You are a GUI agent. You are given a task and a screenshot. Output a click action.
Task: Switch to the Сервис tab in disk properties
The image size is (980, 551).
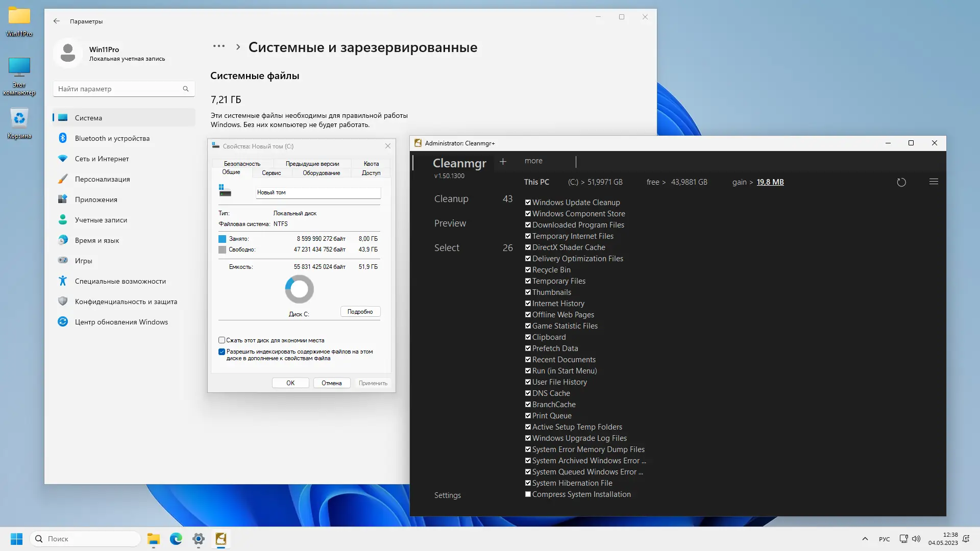coord(271,173)
